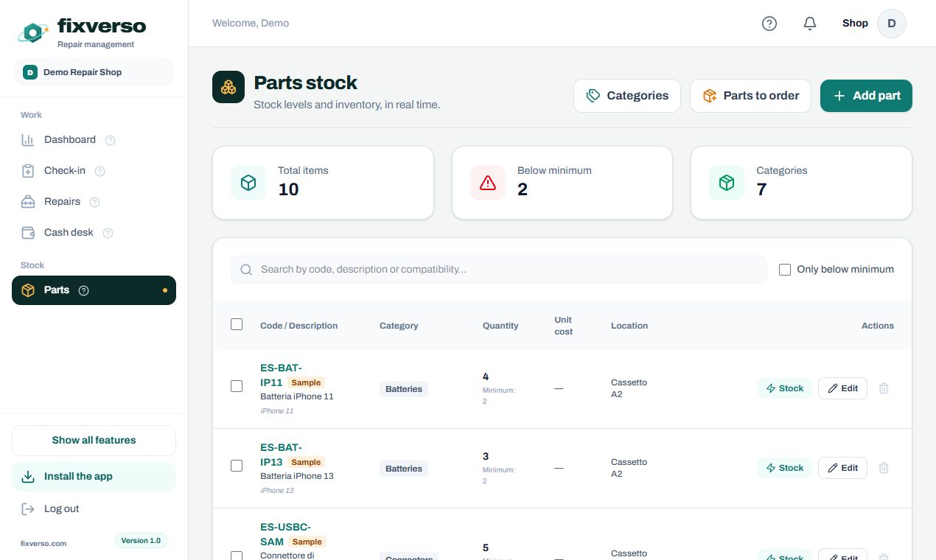Click the help icon next to Repairs
The height and width of the screenshot is (560, 936).
(94, 202)
